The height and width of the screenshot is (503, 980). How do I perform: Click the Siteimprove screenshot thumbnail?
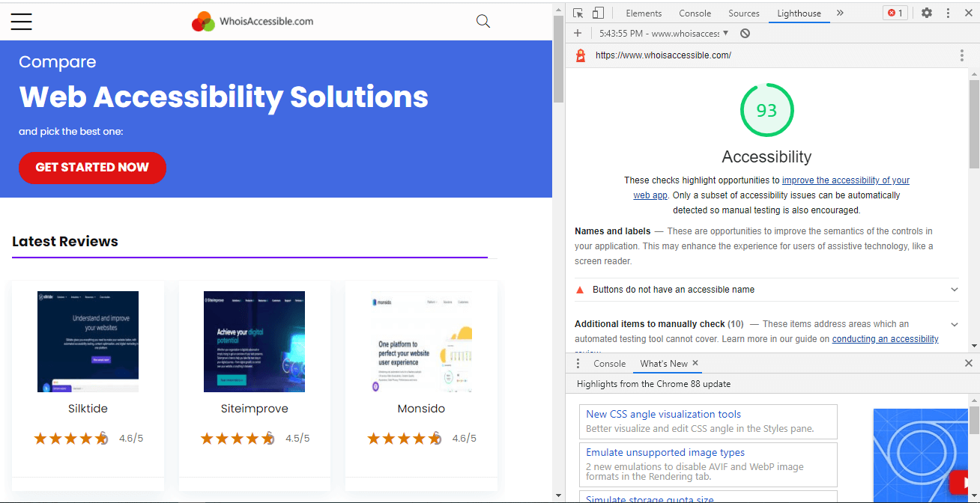pos(254,341)
